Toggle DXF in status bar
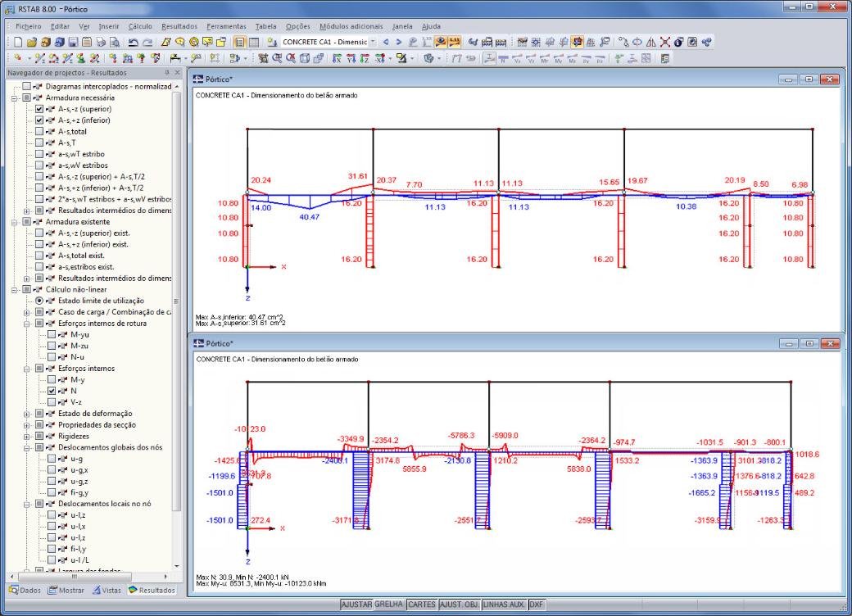Image resolution: width=852 pixels, height=616 pixels. (x=537, y=604)
